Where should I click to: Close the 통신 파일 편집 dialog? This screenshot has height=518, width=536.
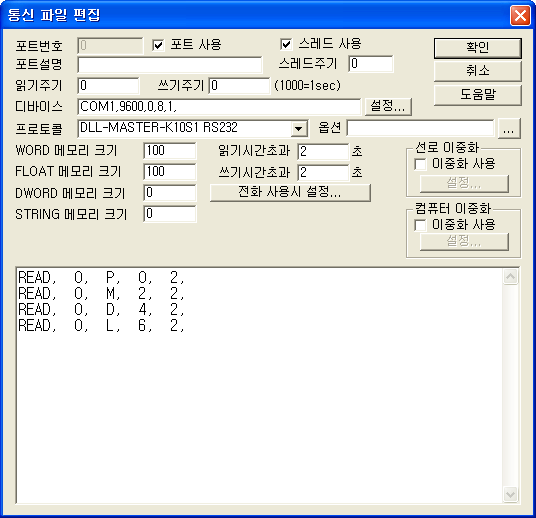click(520, 15)
